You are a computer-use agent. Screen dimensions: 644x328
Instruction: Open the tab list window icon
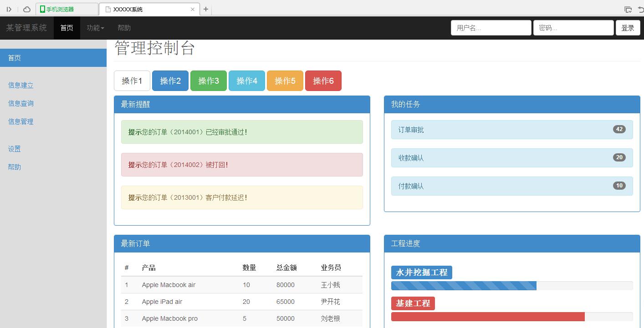[x=628, y=9]
